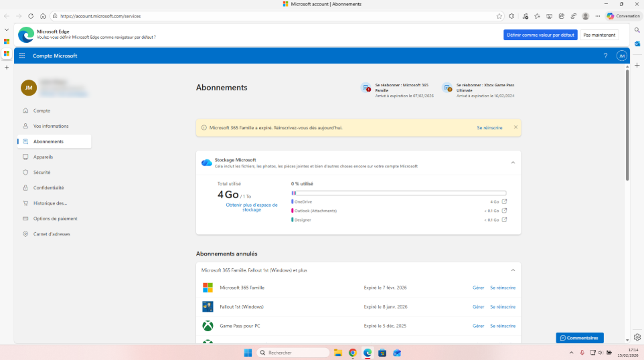The height and width of the screenshot is (360, 644).
Task: Refresh the page in Edge
Action: (31, 16)
